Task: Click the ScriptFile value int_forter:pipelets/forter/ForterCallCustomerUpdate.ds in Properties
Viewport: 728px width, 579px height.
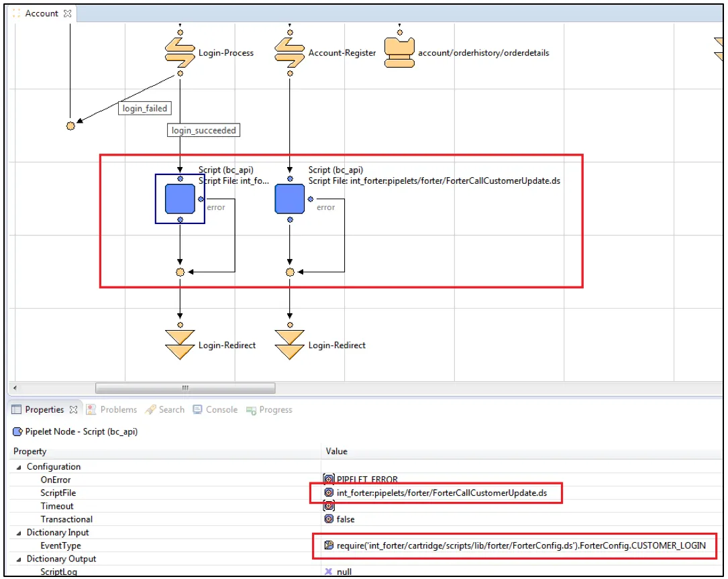Action: (442, 492)
